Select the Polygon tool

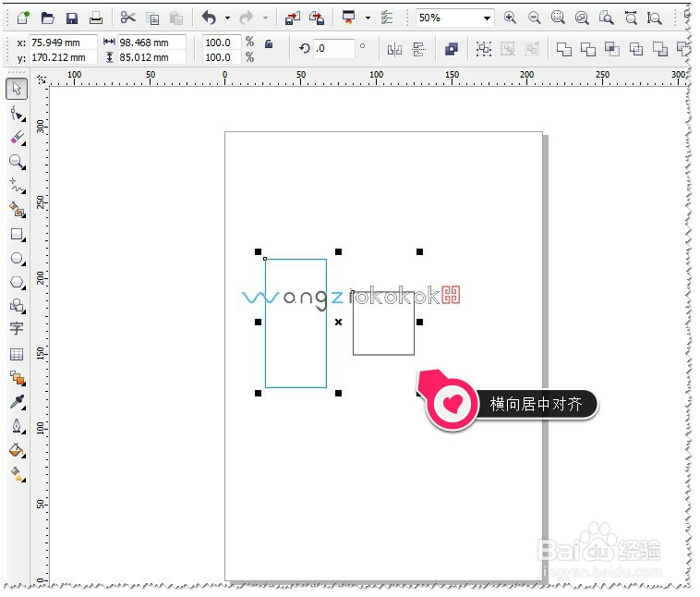(x=17, y=282)
